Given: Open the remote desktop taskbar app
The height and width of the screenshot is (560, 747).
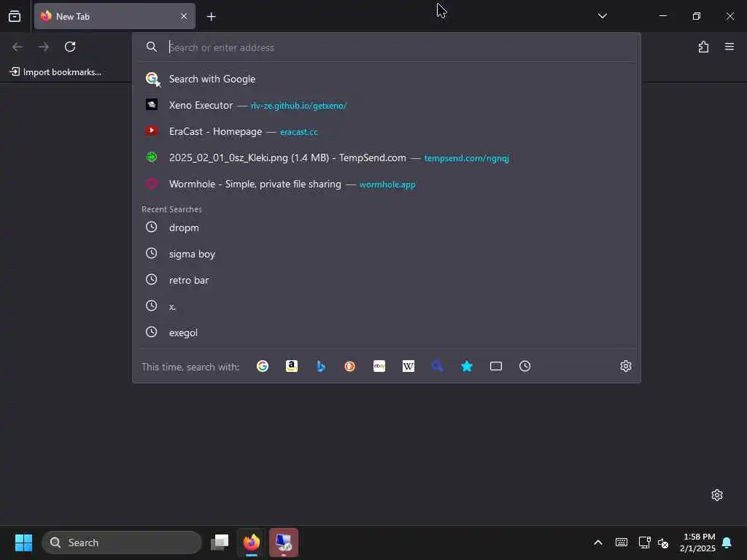Looking at the screenshot, I should [x=284, y=542].
